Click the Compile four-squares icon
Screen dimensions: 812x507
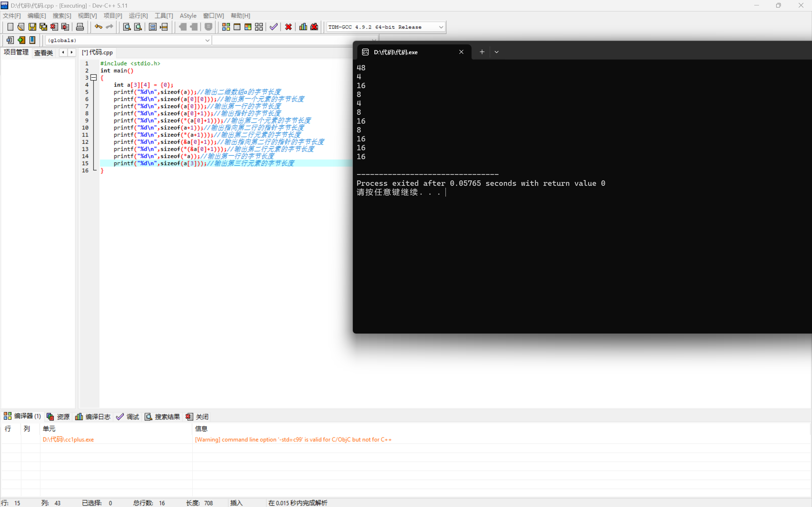[226, 27]
